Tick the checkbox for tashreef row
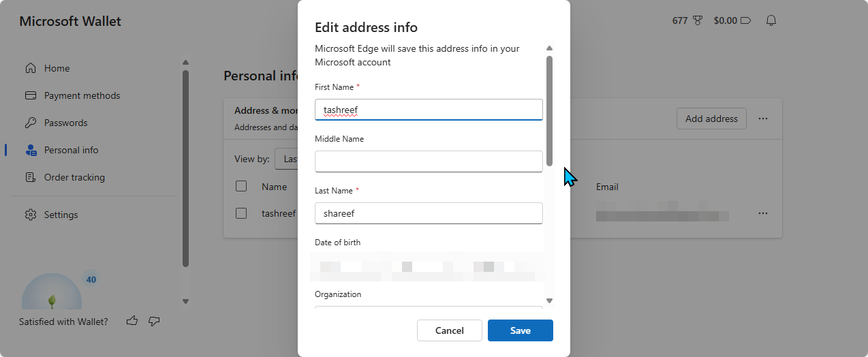 pyautogui.click(x=241, y=213)
